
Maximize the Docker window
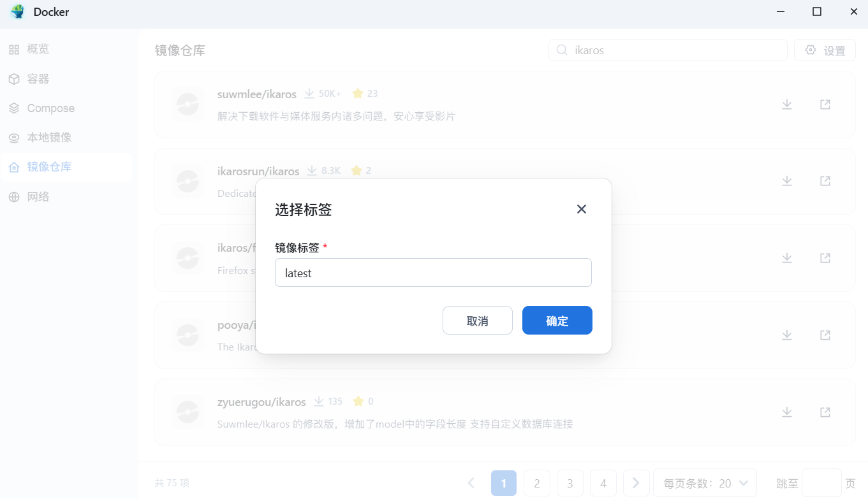(817, 11)
